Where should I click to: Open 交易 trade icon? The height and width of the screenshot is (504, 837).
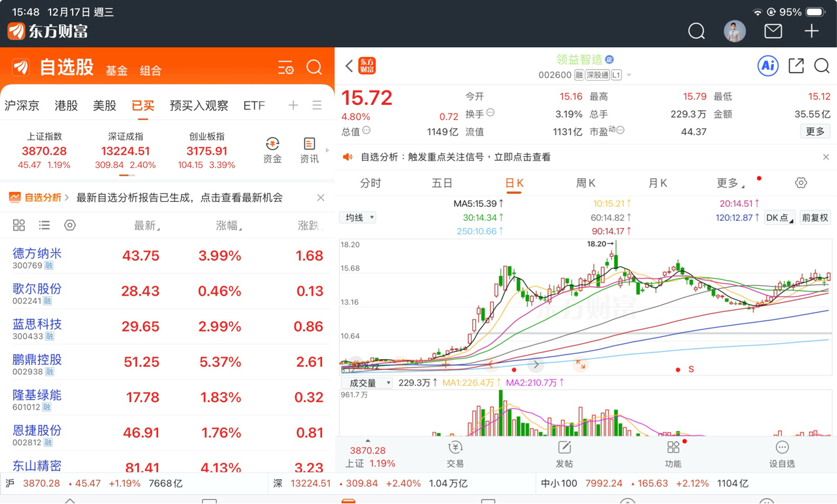coord(455,454)
